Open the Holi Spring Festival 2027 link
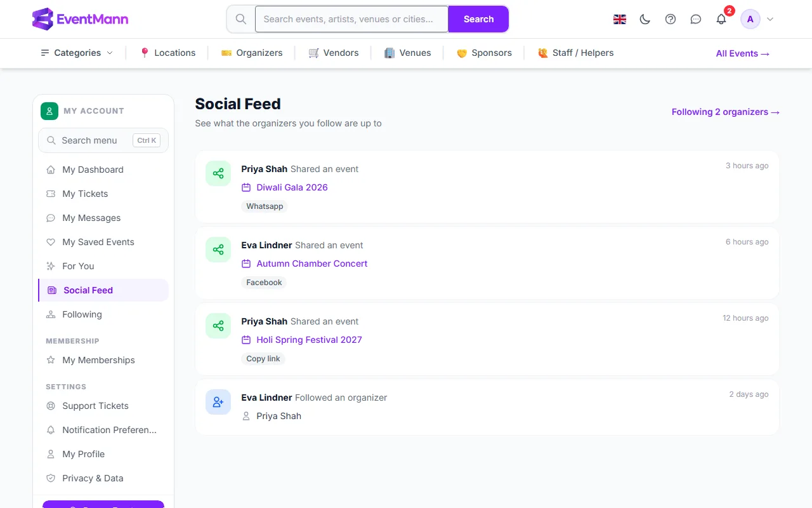 pyautogui.click(x=309, y=340)
